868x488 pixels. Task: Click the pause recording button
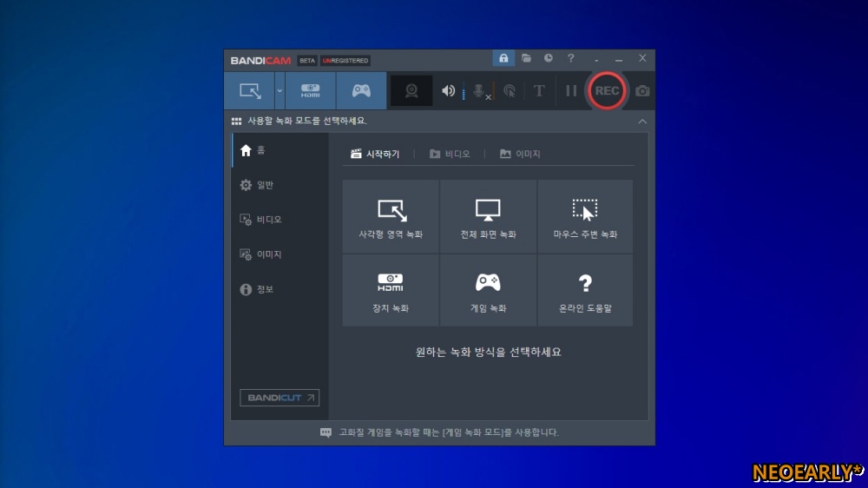coord(571,91)
